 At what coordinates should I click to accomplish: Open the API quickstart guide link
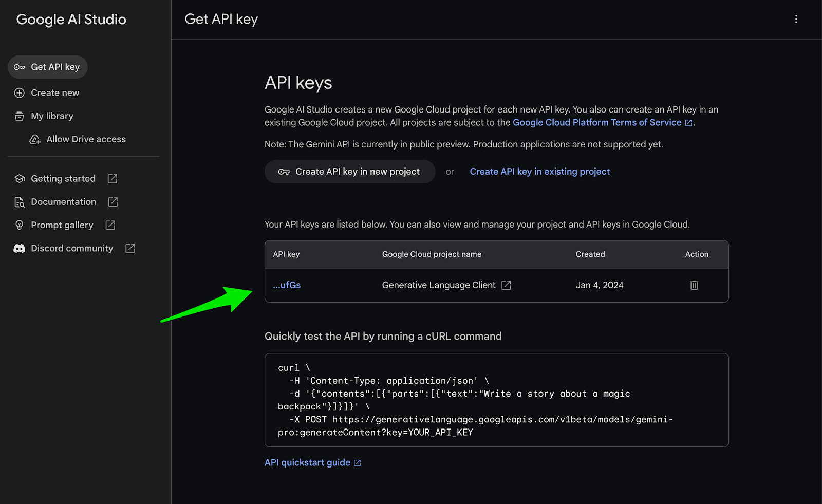point(307,463)
